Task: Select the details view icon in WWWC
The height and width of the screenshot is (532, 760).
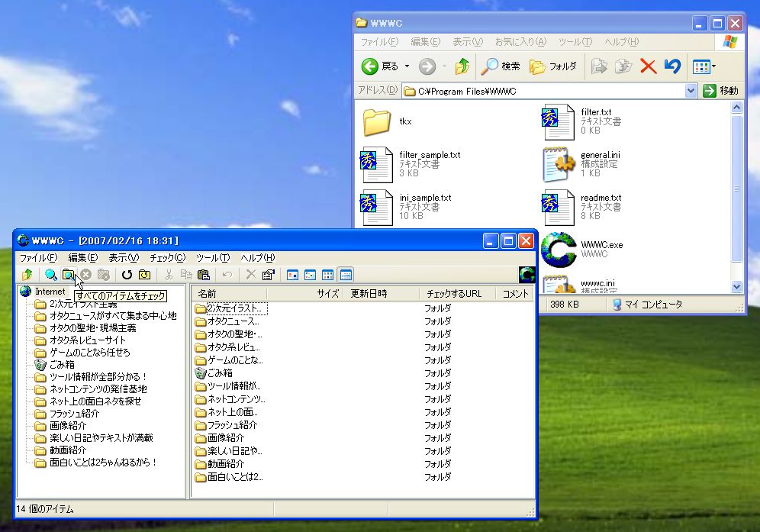Action: [346, 275]
